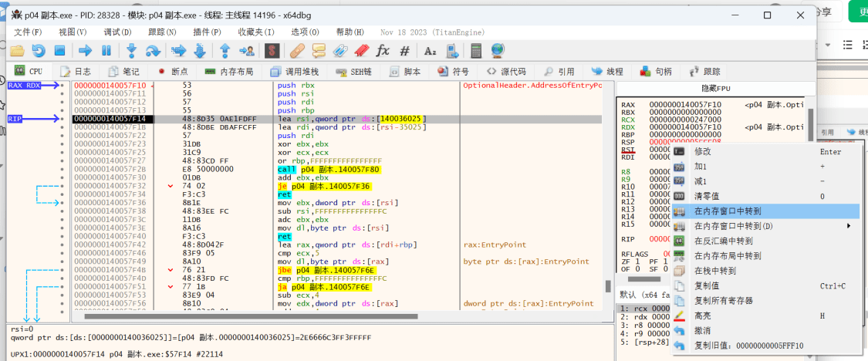Choose 清零值 in the context menu
The image size is (868, 361).
[x=765, y=196]
